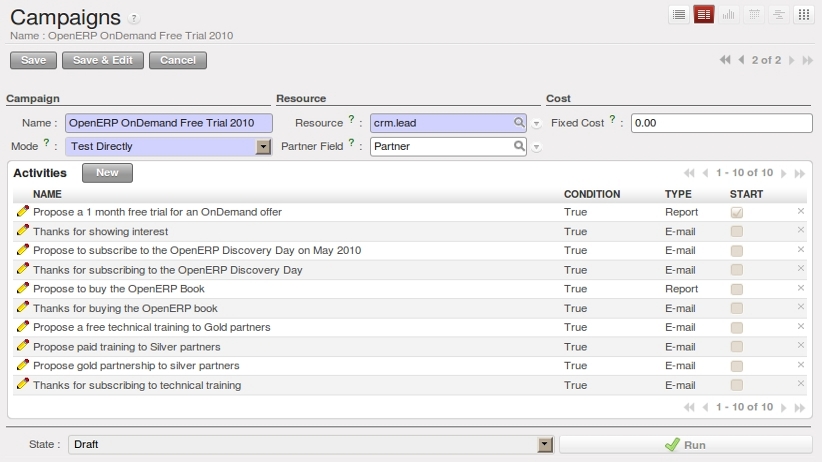Delete 'Propose a 1 month free trial' activity
This screenshot has width=822, height=462.
(x=801, y=211)
